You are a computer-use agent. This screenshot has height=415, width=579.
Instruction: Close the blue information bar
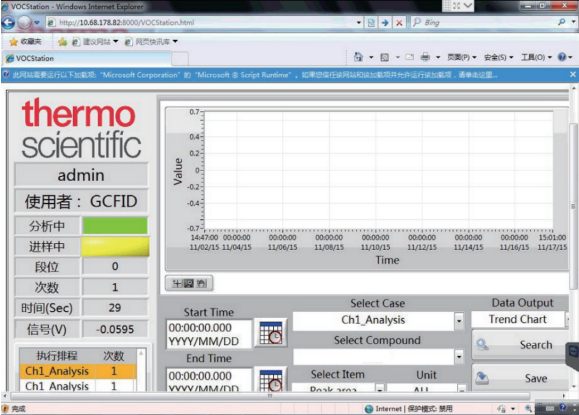pos(573,75)
